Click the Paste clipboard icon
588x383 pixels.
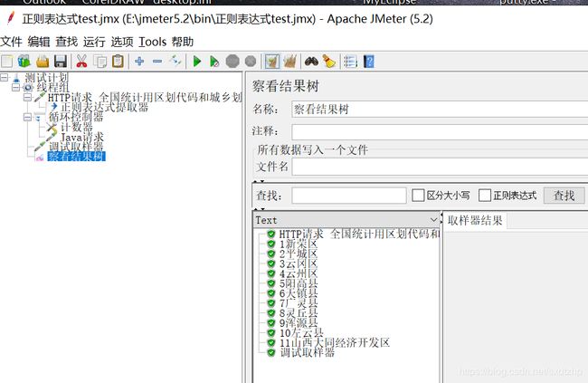coord(118,62)
